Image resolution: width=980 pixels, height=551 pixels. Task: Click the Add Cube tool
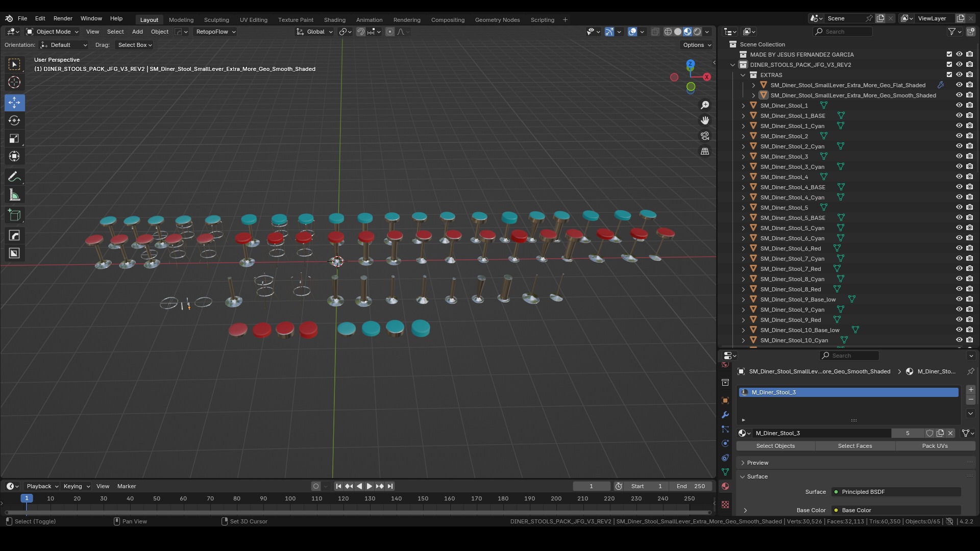tap(14, 215)
